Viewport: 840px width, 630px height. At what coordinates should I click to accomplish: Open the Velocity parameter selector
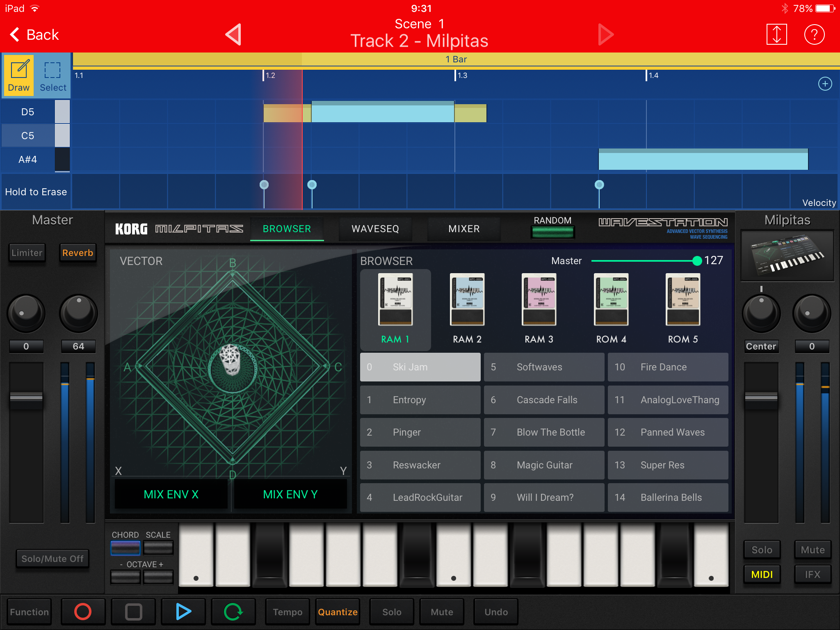point(819,203)
